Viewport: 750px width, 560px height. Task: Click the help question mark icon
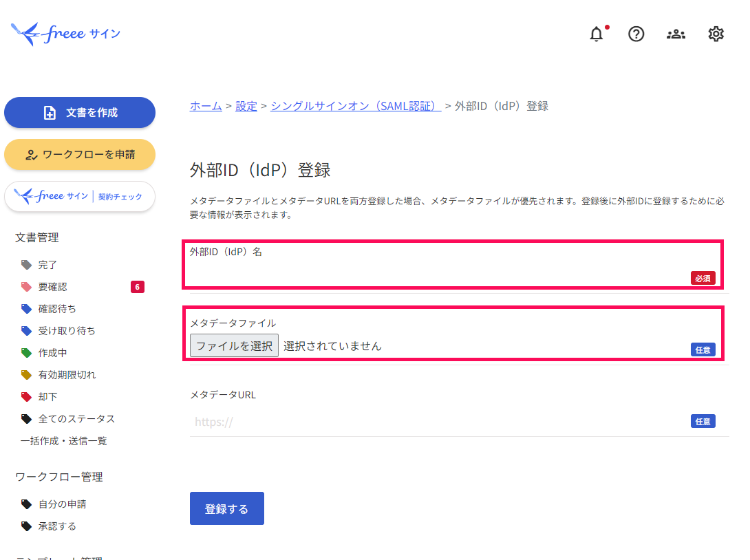636,34
